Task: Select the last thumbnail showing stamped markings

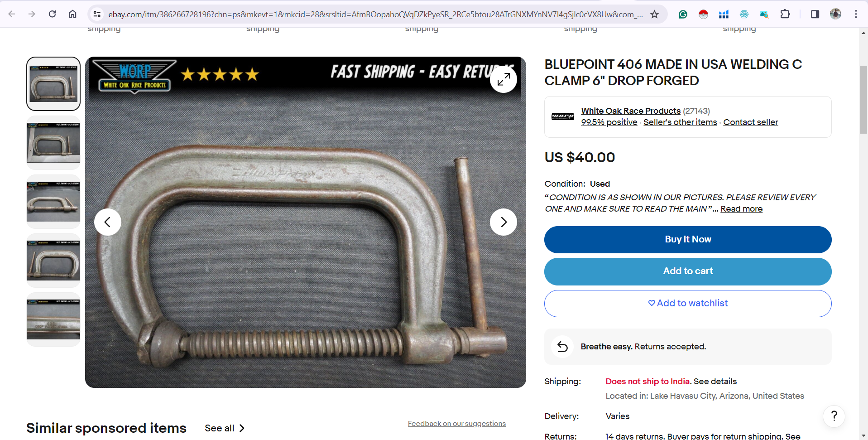Action: pyautogui.click(x=53, y=319)
